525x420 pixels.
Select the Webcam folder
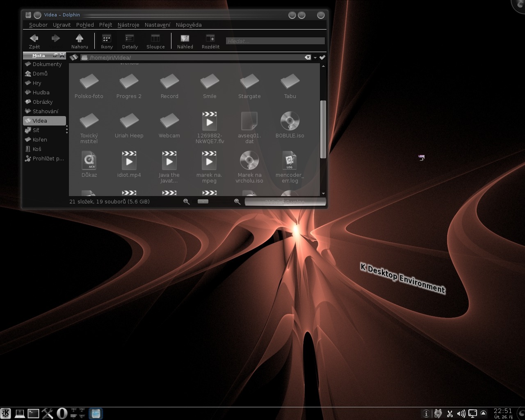click(x=169, y=126)
